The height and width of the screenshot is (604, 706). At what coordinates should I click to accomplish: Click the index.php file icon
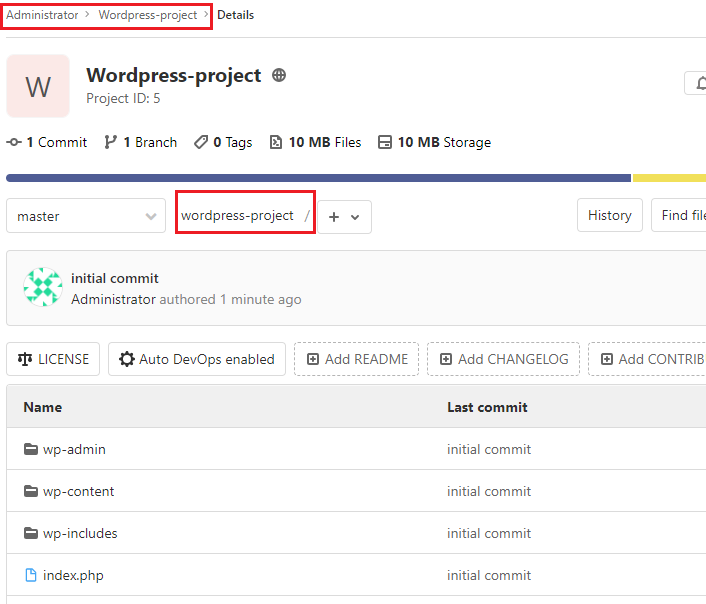pyautogui.click(x=31, y=575)
